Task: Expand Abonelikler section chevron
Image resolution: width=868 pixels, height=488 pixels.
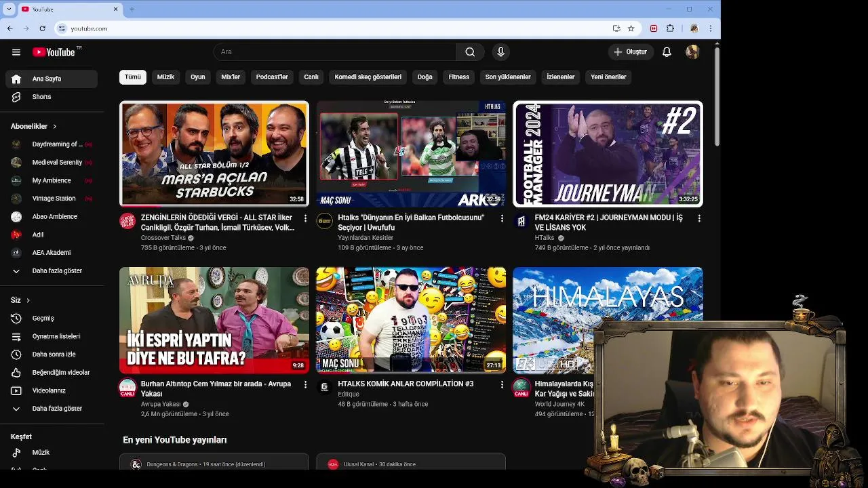Action: point(55,127)
